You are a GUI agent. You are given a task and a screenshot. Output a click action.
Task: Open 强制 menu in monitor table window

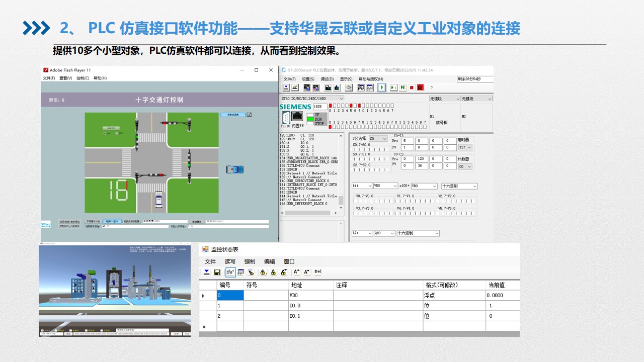pos(250,261)
